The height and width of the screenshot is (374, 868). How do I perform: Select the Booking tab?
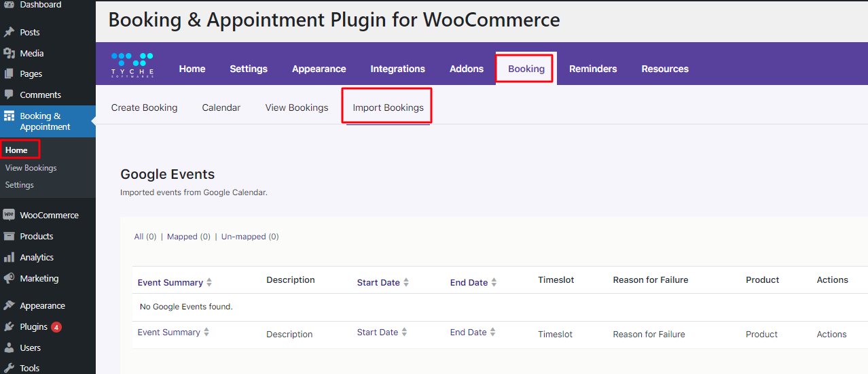point(526,69)
